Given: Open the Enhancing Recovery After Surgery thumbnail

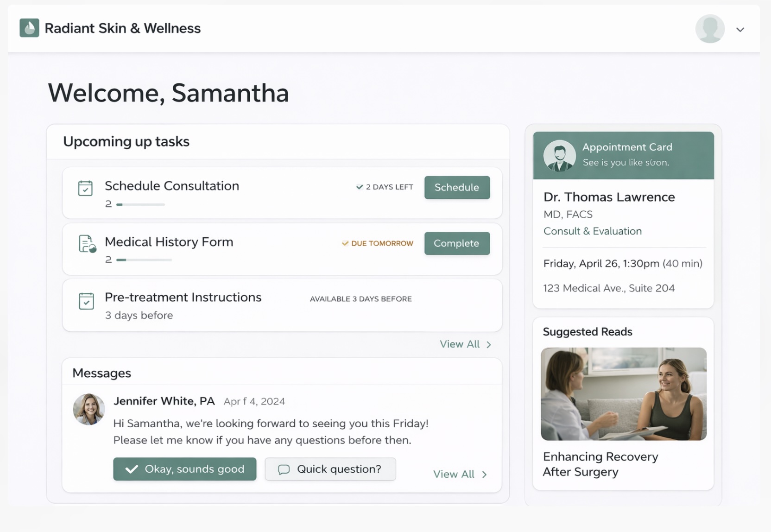Looking at the screenshot, I should tap(623, 394).
